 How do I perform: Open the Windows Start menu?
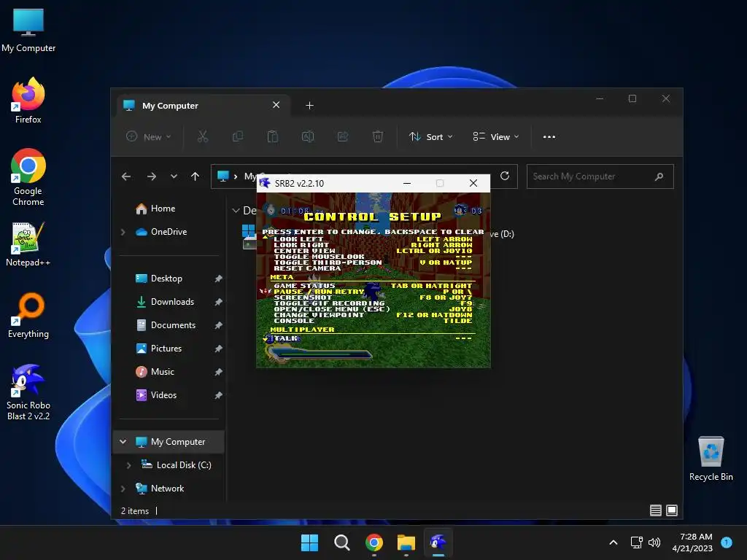pos(309,542)
